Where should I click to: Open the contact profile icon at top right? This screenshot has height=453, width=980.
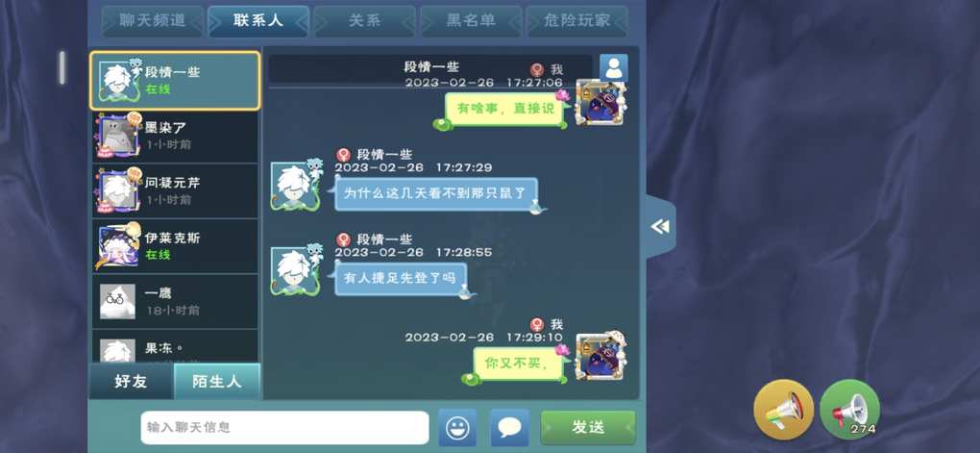click(614, 68)
